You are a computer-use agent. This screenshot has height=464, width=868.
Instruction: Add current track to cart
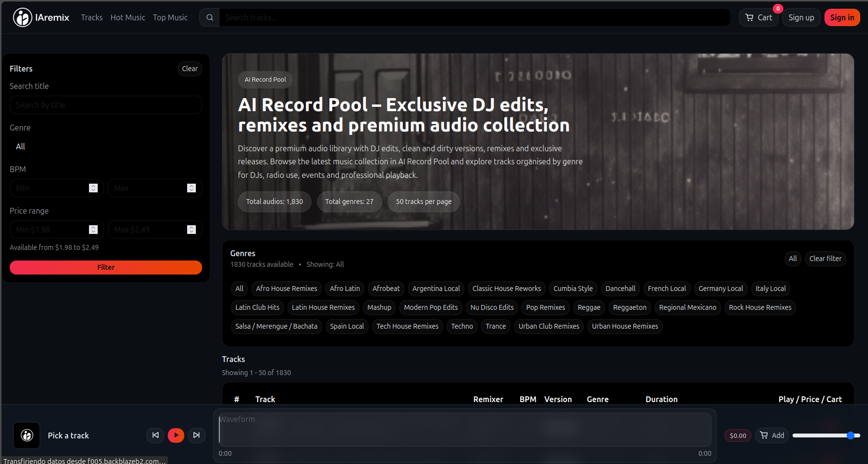point(772,435)
